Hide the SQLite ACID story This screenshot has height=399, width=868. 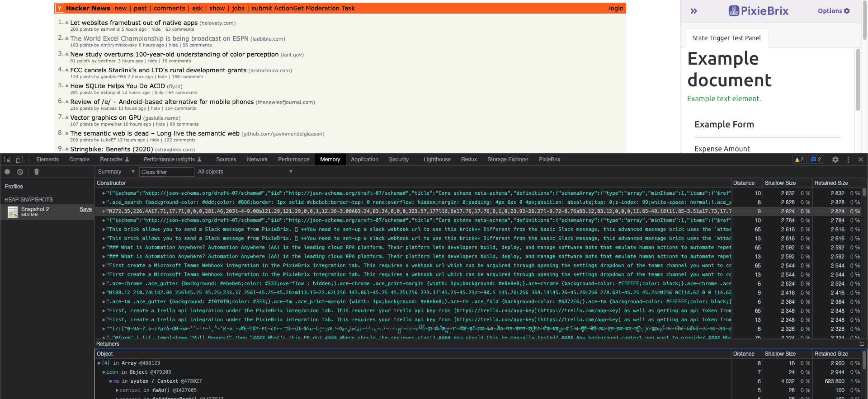click(x=159, y=93)
